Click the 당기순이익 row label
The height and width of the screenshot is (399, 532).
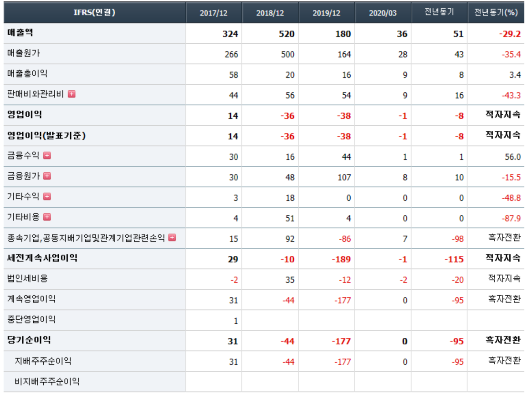(29, 340)
